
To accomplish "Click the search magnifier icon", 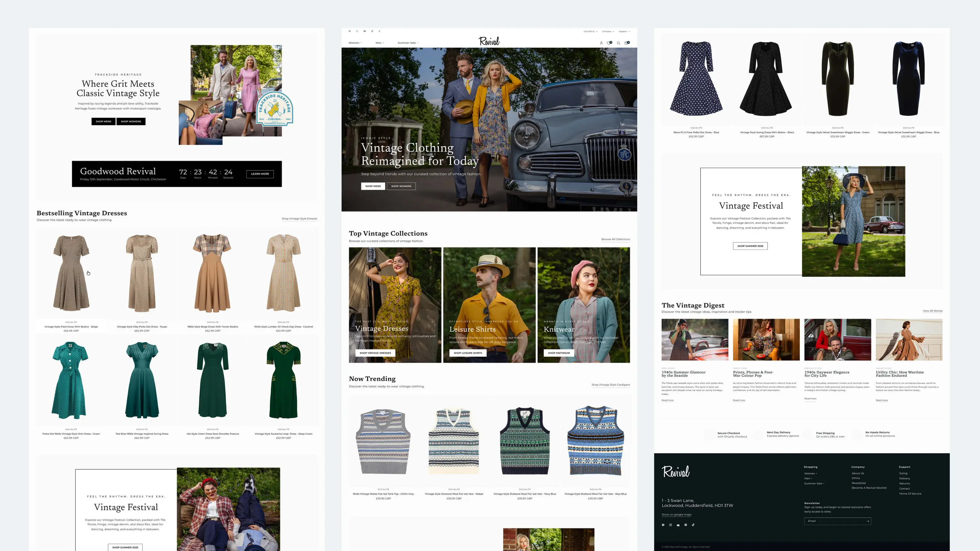I will point(619,43).
